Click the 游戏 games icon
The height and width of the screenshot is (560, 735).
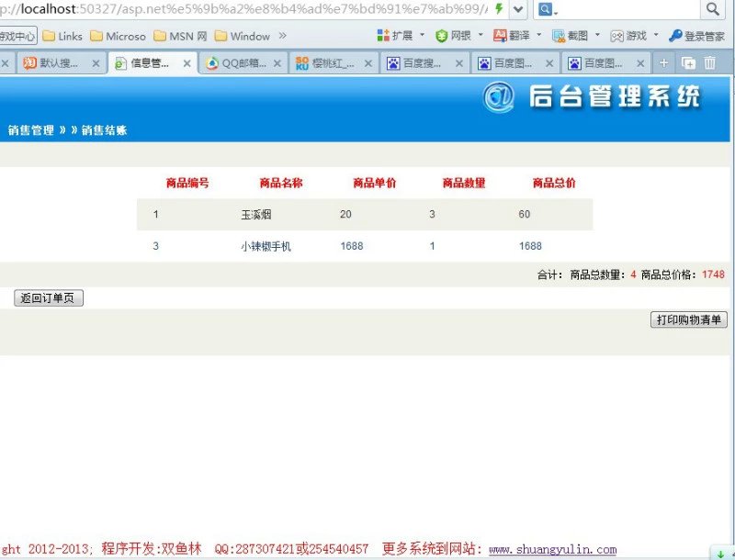pos(616,36)
